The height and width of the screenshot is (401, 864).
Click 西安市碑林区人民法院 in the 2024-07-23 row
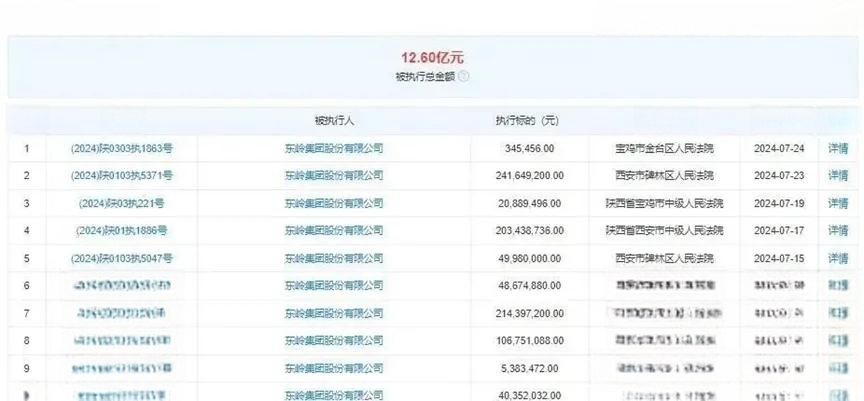(x=665, y=176)
